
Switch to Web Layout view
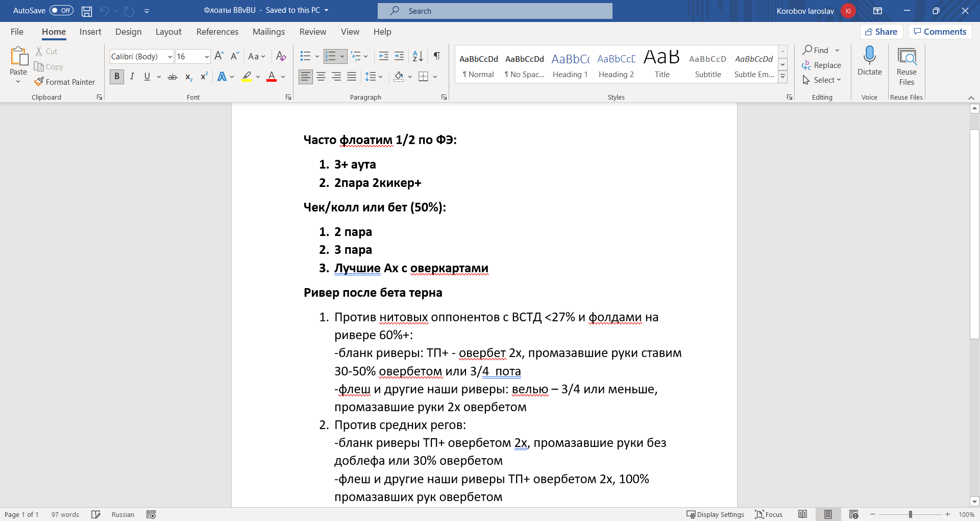pyautogui.click(x=853, y=514)
